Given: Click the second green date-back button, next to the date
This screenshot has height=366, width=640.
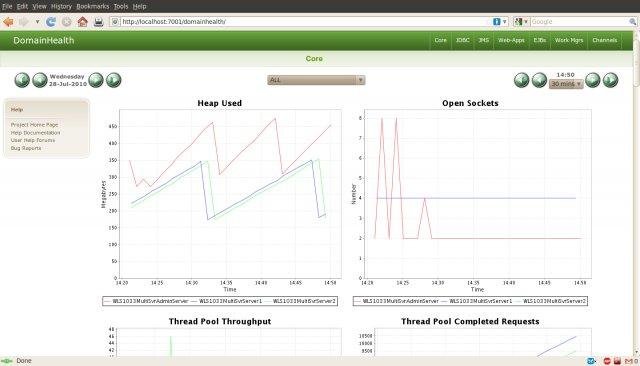Looking at the screenshot, I should point(40,80).
